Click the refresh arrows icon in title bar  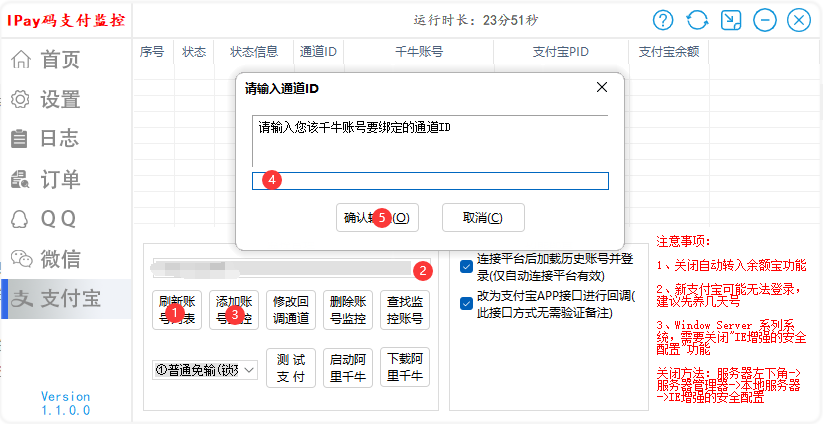tap(697, 20)
